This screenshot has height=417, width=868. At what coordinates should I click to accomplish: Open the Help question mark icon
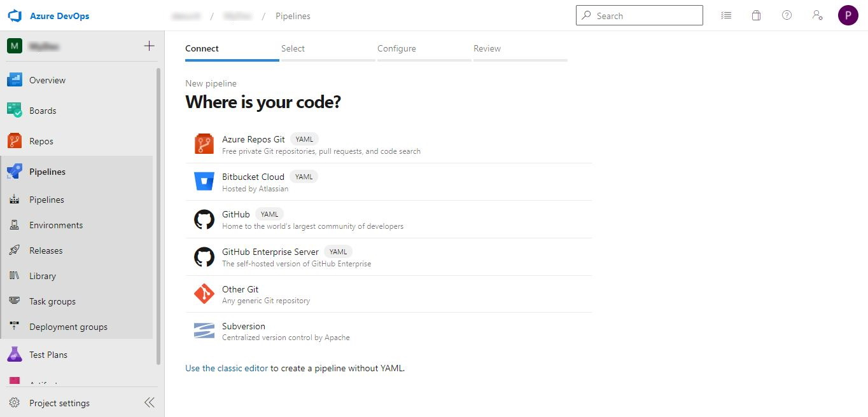click(787, 16)
